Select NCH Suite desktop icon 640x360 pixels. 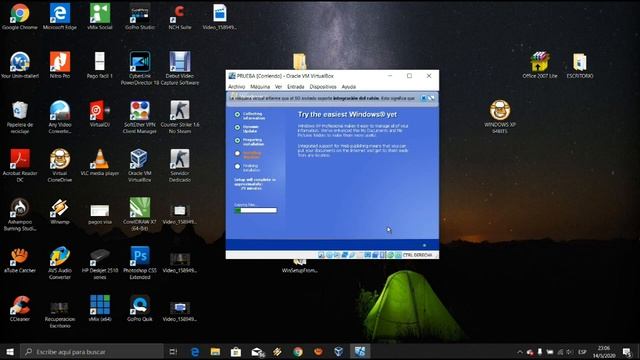(x=180, y=16)
